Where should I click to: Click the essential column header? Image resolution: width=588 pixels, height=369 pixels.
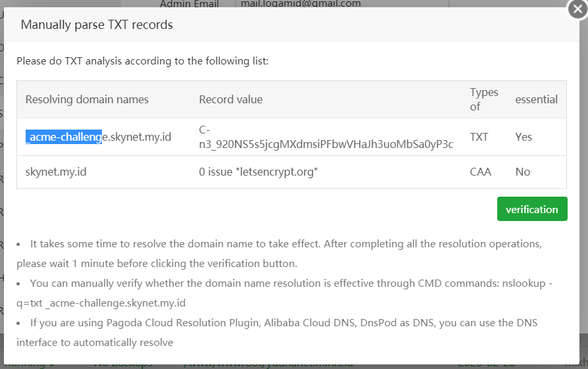536,99
